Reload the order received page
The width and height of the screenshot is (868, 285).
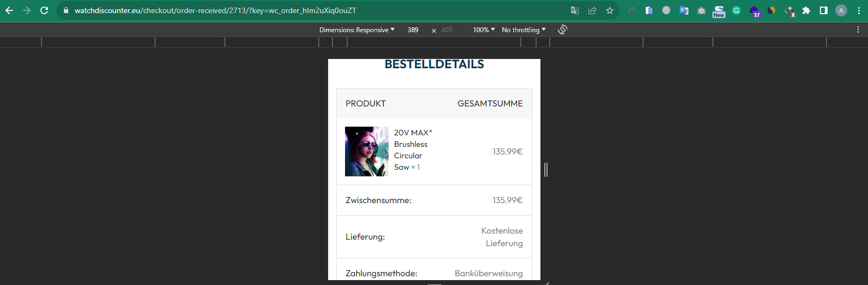click(x=44, y=10)
